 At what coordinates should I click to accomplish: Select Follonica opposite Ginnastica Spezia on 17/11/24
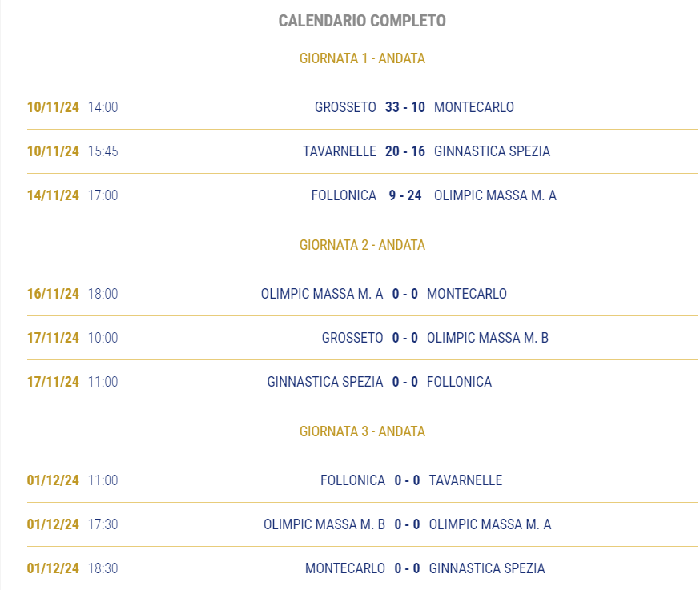pyautogui.click(x=460, y=382)
